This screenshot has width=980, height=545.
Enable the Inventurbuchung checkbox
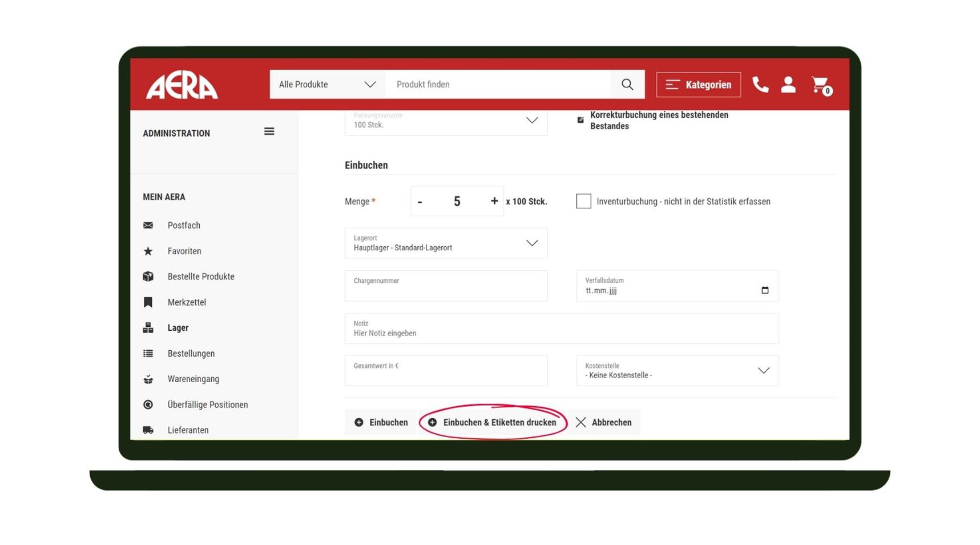point(583,201)
